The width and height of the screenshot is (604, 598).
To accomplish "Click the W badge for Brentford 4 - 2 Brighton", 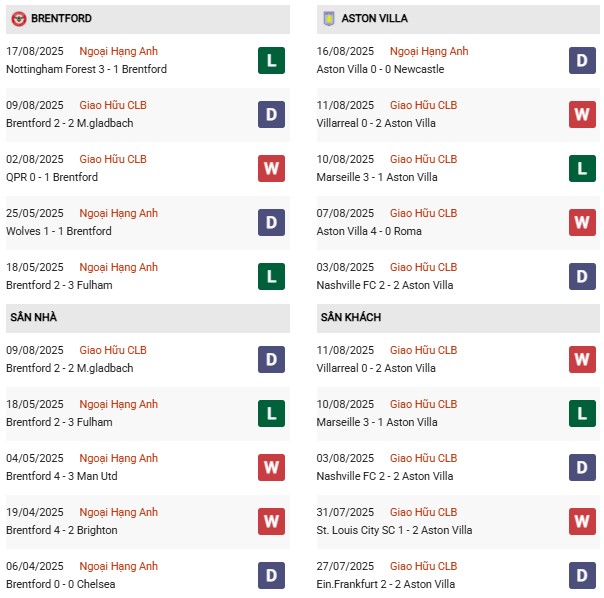I will 271,522.
